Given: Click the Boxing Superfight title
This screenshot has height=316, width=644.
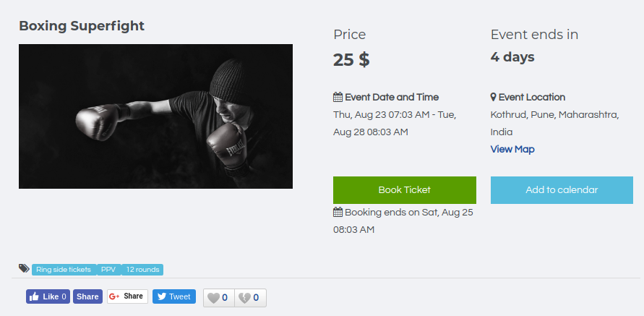Looking at the screenshot, I should tap(82, 26).
